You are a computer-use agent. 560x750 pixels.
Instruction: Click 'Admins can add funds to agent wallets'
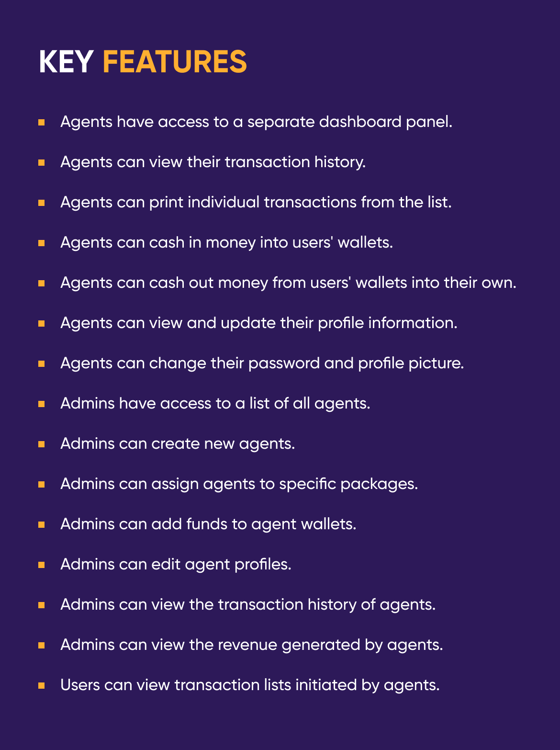[x=208, y=524]
